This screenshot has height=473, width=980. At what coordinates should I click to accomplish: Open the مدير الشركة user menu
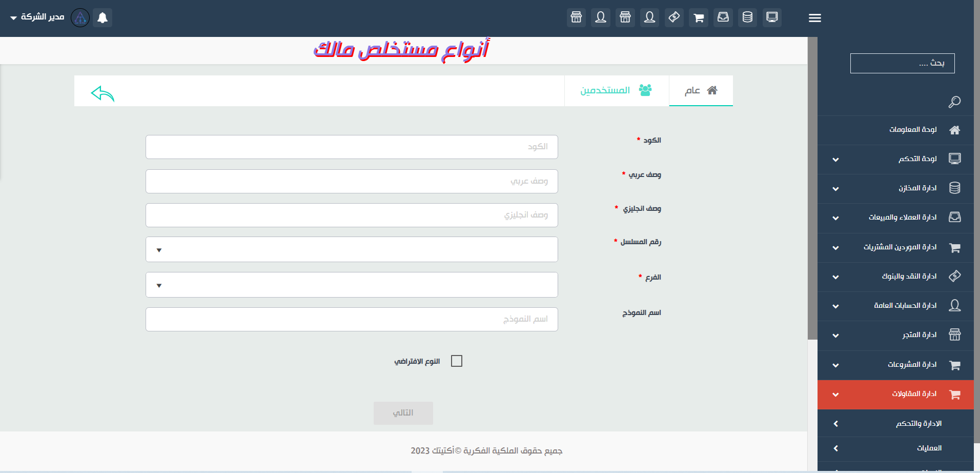(x=37, y=17)
